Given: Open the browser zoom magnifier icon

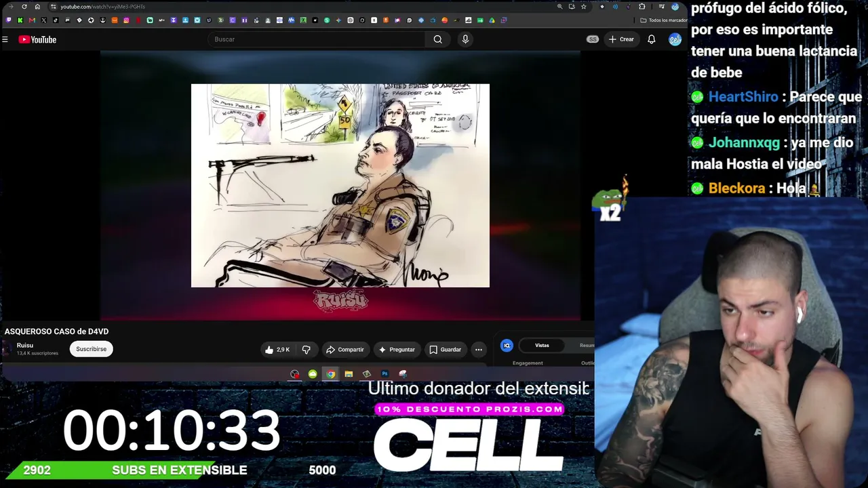Looking at the screenshot, I should pos(559,7).
